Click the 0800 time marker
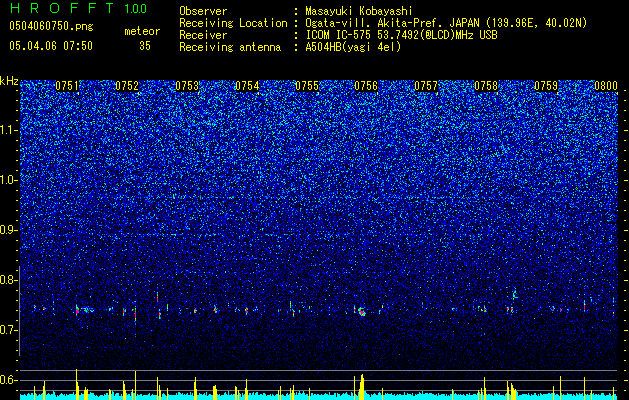This screenshot has height=400, width=629. click(606, 86)
